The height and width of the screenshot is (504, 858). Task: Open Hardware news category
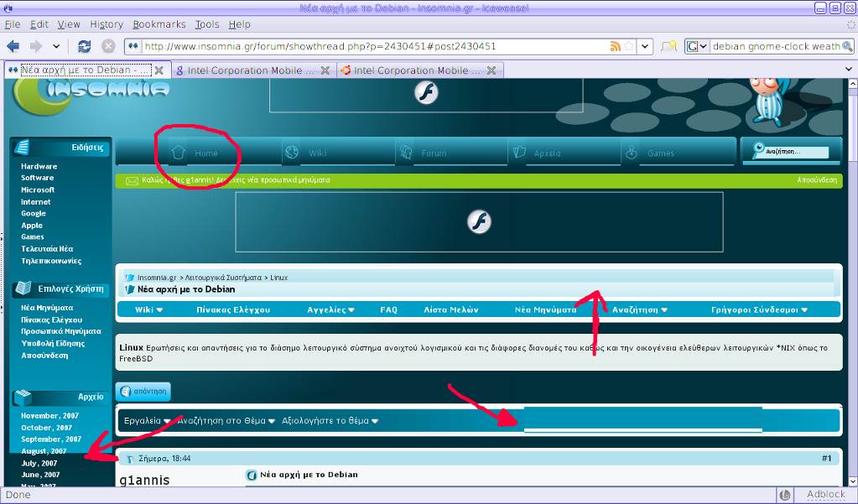[x=39, y=166]
